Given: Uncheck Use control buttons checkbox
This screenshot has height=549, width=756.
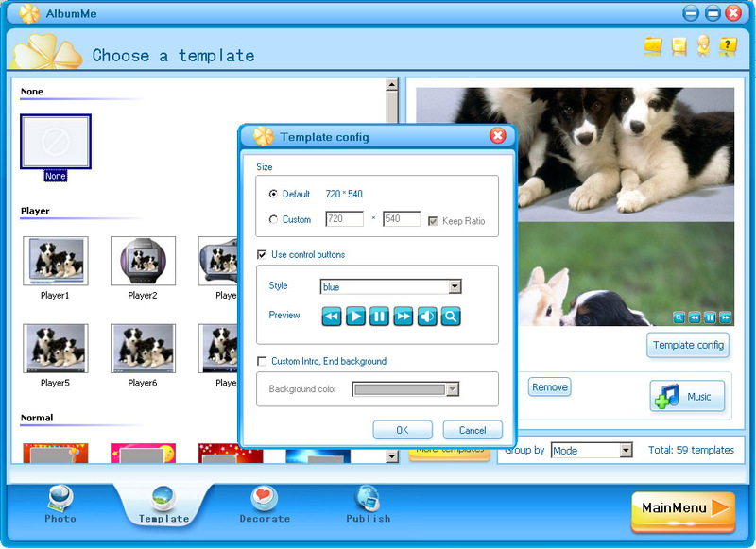Looking at the screenshot, I should 262,254.
